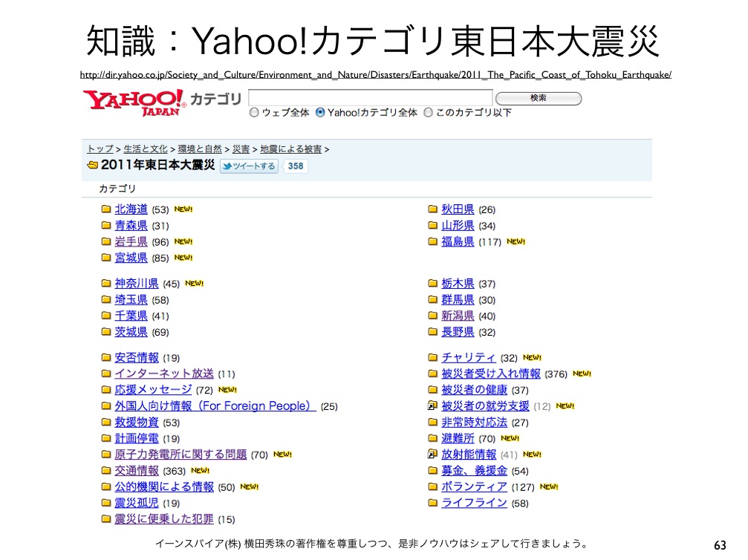Open the 外国人向け情報 (For Foreign People) link

pyautogui.click(x=215, y=406)
